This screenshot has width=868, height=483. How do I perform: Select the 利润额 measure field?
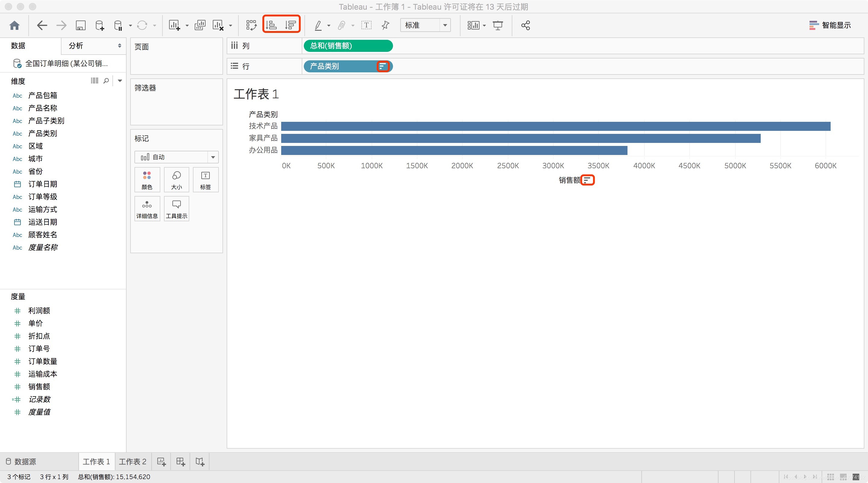39,311
